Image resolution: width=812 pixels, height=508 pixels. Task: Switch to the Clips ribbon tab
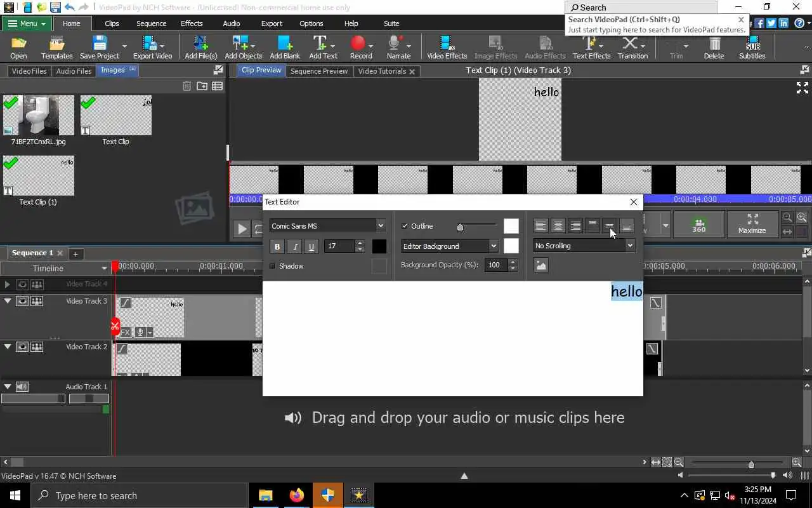coord(112,23)
